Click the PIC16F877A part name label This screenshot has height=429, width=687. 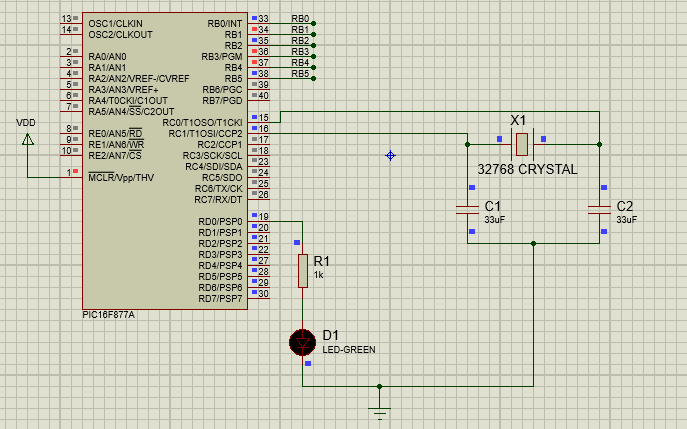[x=109, y=315]
